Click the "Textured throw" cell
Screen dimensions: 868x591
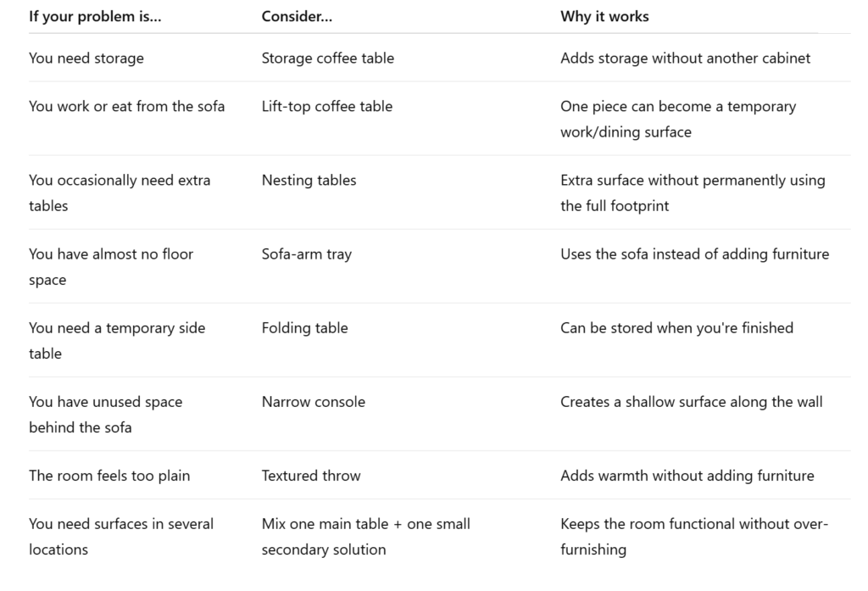coord(311,476)
